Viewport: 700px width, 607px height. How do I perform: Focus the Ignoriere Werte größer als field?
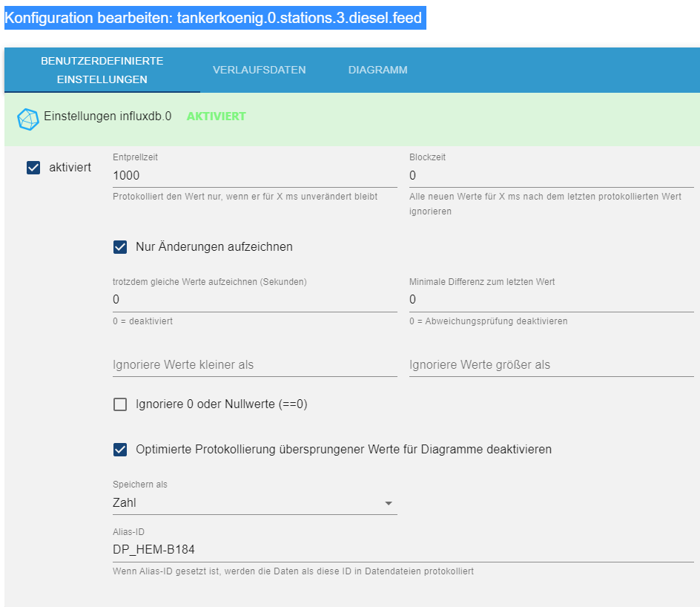(x=551, y=365)
